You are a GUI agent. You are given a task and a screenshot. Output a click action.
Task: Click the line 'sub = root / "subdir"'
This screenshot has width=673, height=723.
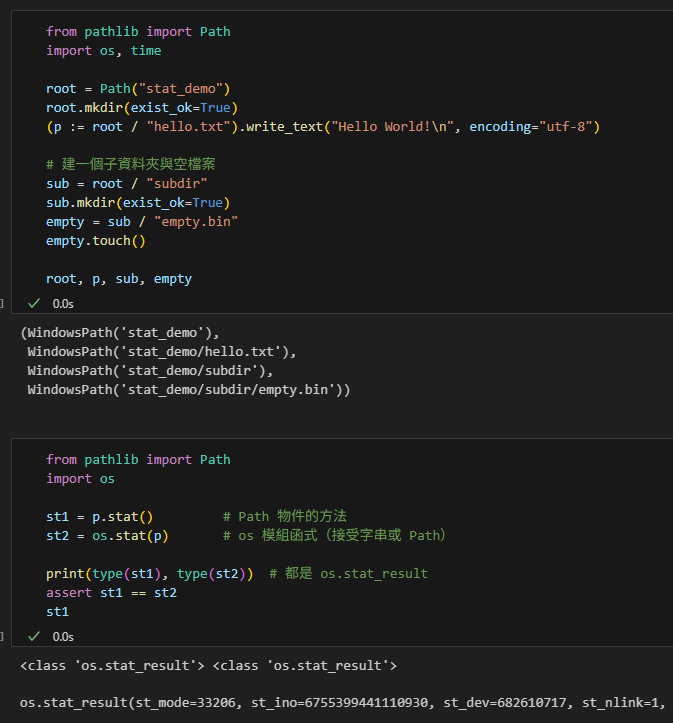coord(127,184)
